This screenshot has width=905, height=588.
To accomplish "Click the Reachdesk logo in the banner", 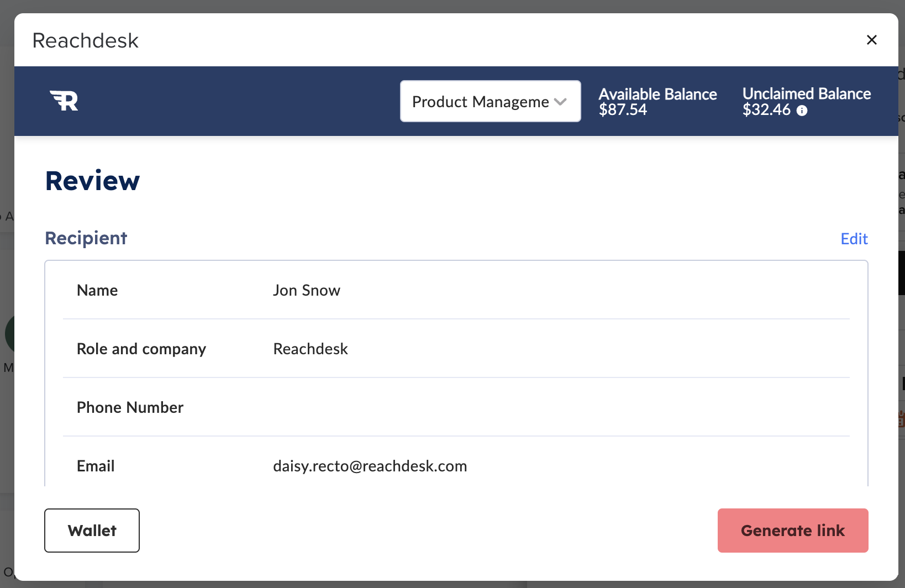I will tap(64, 101).
